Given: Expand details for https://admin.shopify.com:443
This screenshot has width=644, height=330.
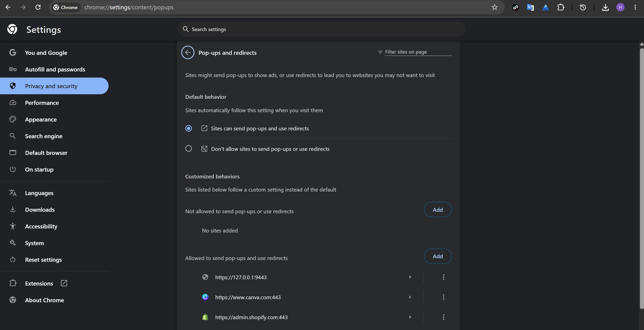Looking at the screenshot, I should (410, 317).
